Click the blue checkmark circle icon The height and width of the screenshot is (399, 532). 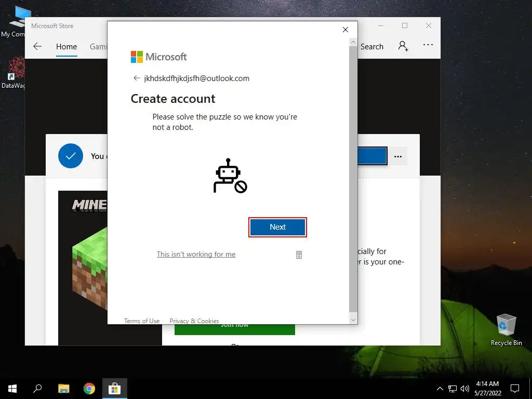[71, 156]
